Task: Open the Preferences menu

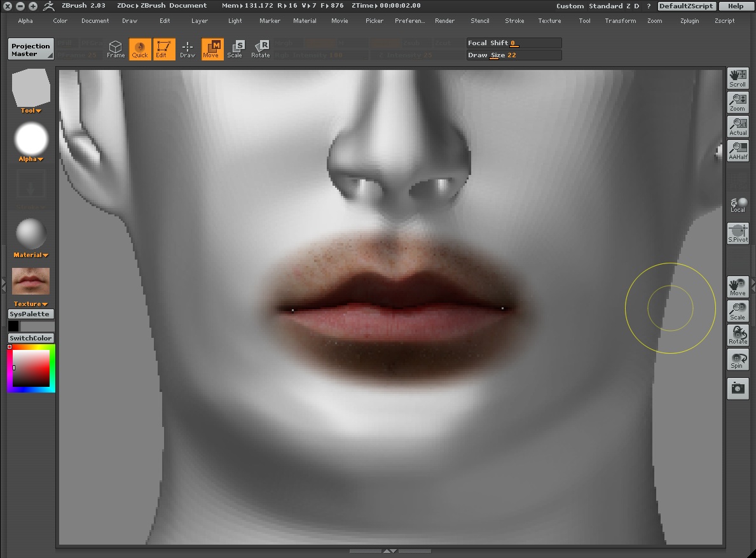Action: pos(409,20)
